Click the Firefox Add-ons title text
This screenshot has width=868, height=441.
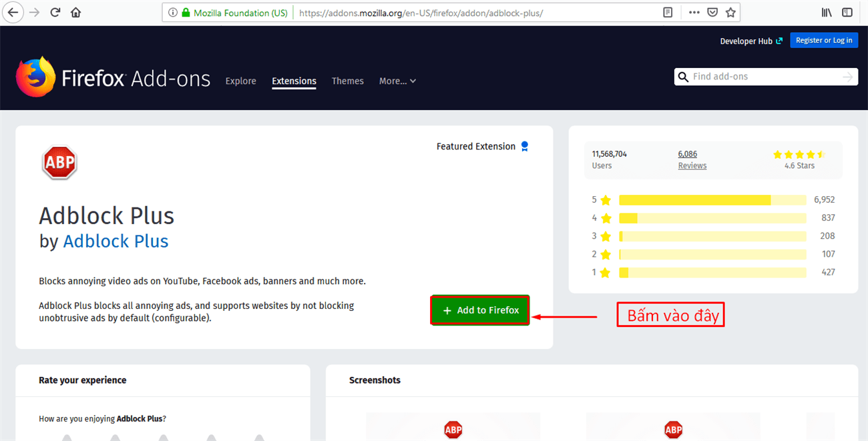coord(136,79)
